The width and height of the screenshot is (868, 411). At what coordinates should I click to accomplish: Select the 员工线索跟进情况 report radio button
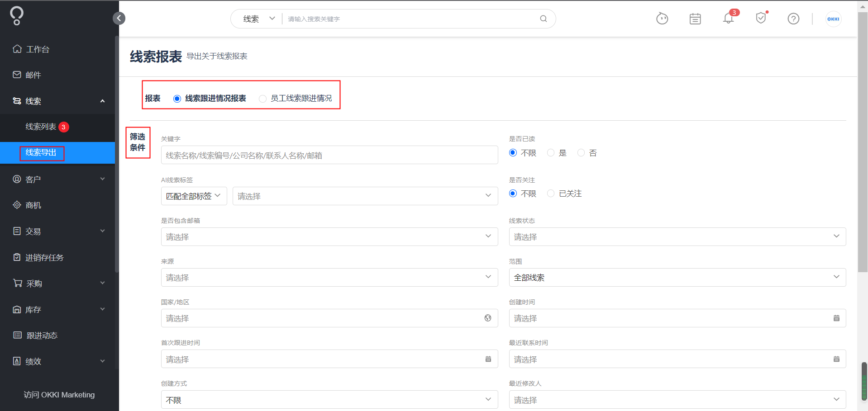tap(262, 98)
